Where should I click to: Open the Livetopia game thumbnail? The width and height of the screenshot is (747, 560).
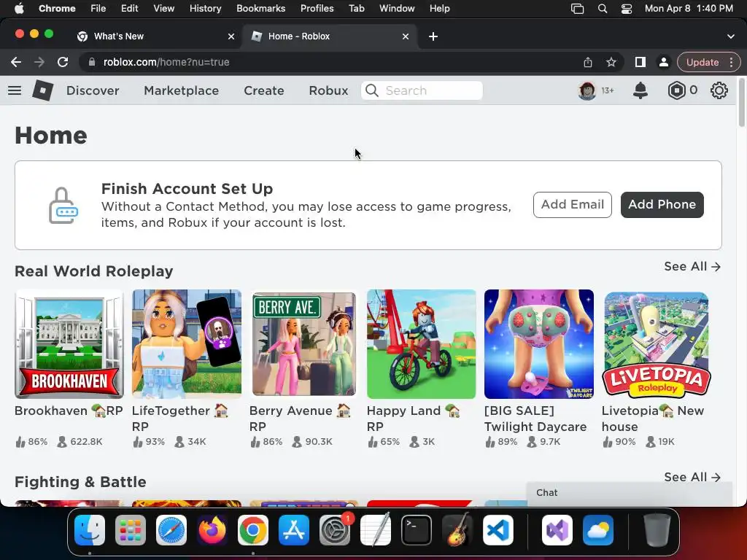[x=656, y=344]
